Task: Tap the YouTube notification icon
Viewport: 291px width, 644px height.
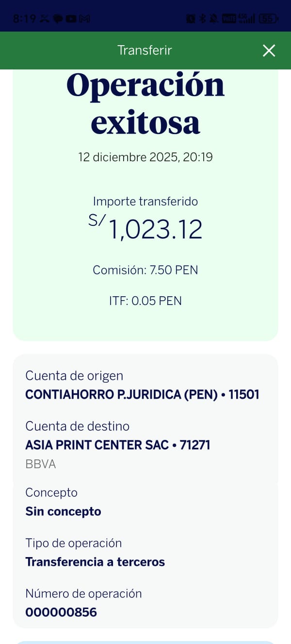Action: pos(71,19)
